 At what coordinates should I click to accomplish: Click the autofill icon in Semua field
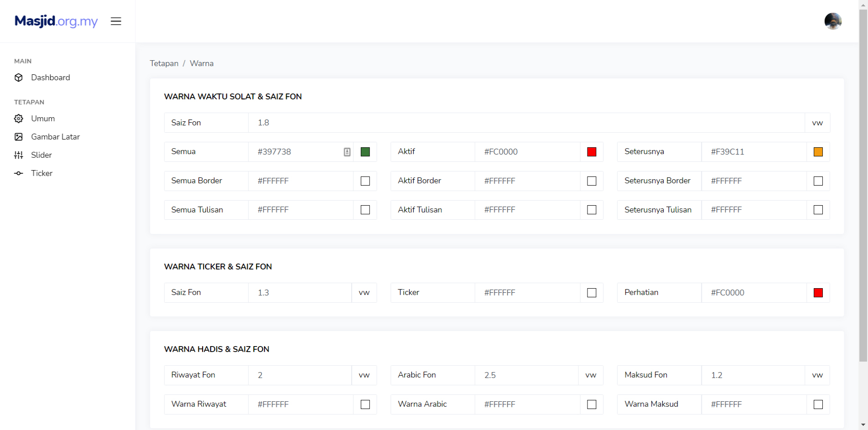coord(347,152)
